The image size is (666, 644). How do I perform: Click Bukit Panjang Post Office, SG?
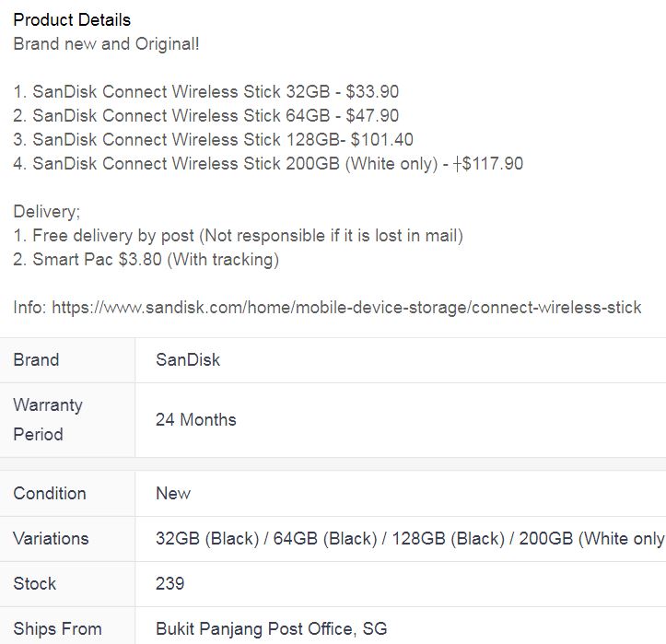pos(272,628)
